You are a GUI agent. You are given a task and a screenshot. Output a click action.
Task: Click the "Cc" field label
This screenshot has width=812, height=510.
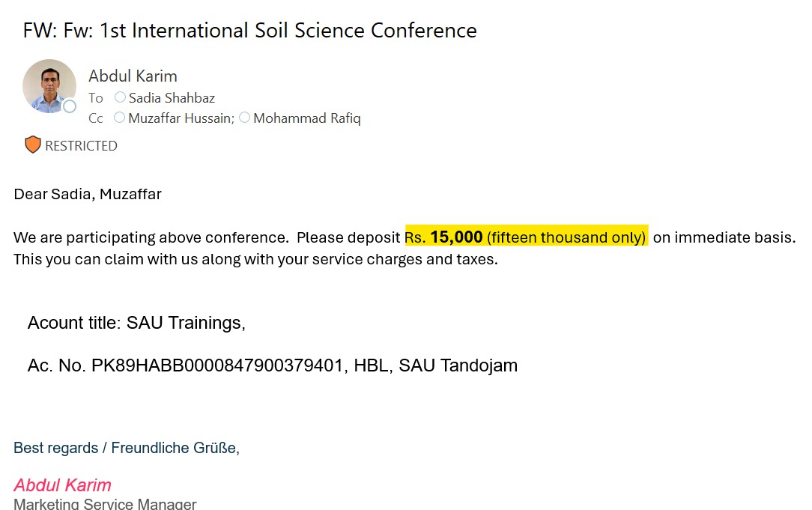coord(96,118)
